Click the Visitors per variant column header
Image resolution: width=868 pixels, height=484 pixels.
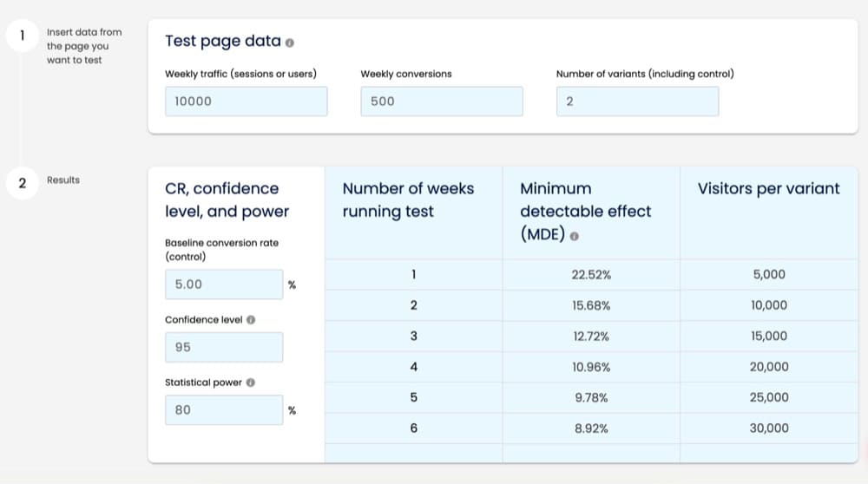click(x=768, y=188)
